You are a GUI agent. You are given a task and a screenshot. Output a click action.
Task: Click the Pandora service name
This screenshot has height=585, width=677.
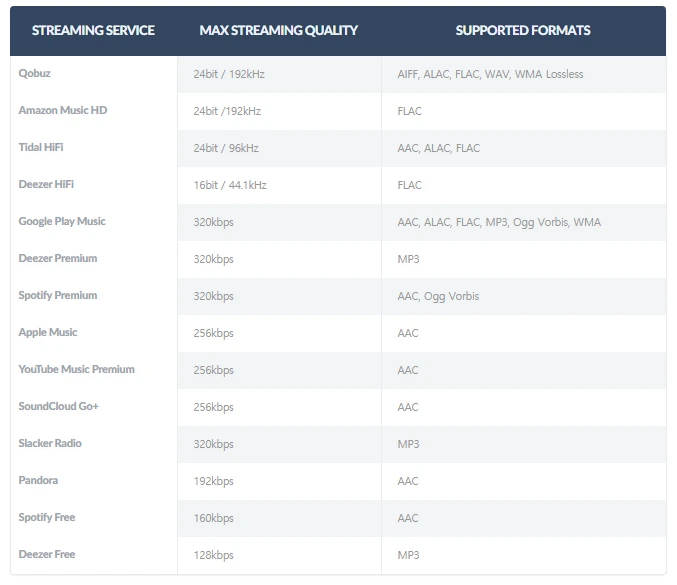[x=38, y=480]
